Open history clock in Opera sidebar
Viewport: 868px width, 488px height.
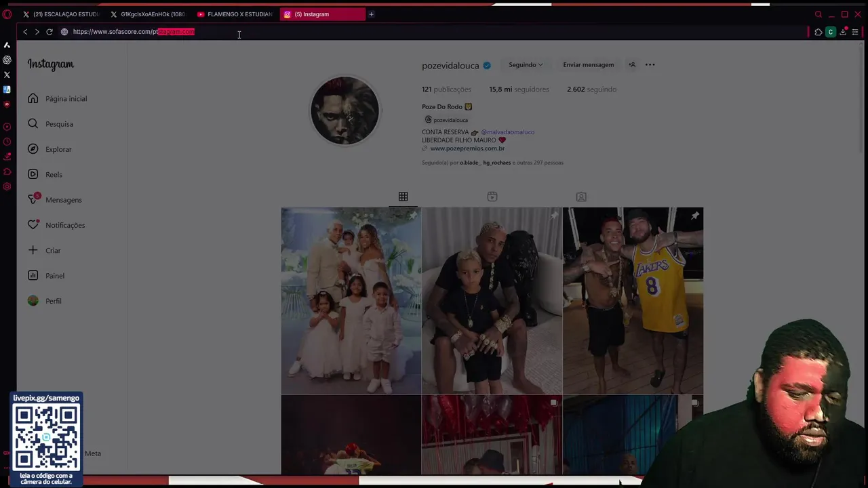[7, 142]
